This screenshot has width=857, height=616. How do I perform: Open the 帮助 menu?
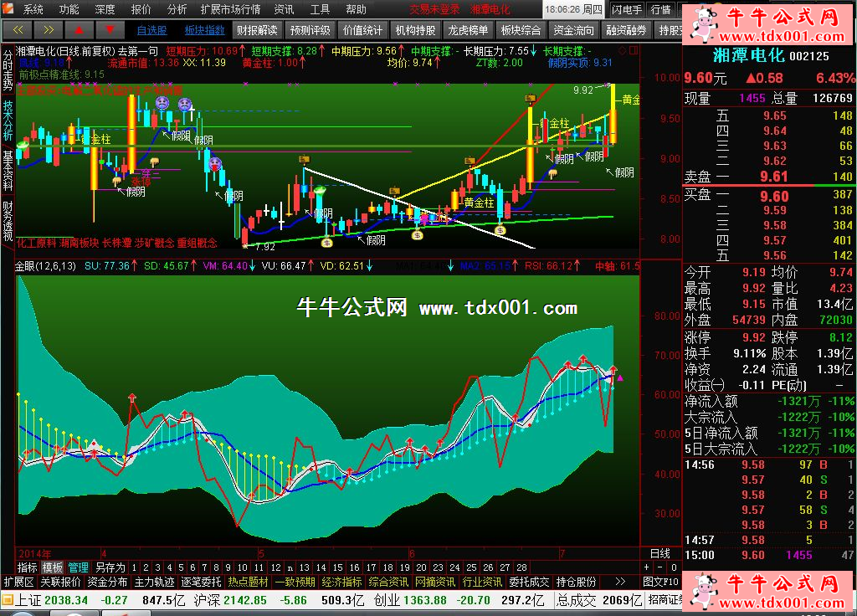(357, 9)
